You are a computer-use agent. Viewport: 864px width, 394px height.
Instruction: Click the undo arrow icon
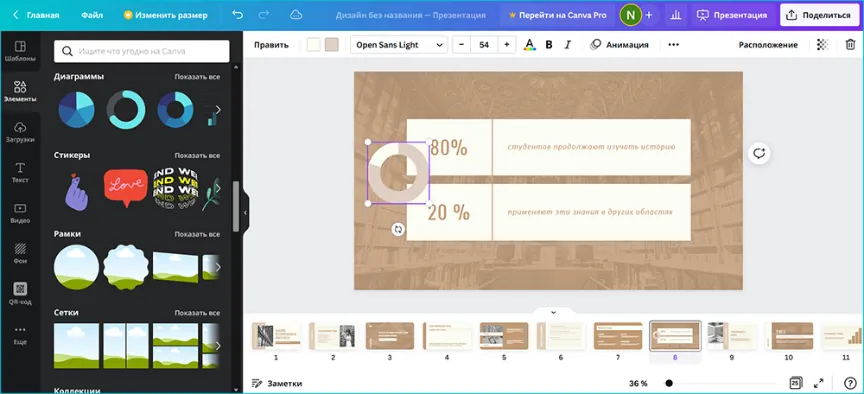pos(237,15)
